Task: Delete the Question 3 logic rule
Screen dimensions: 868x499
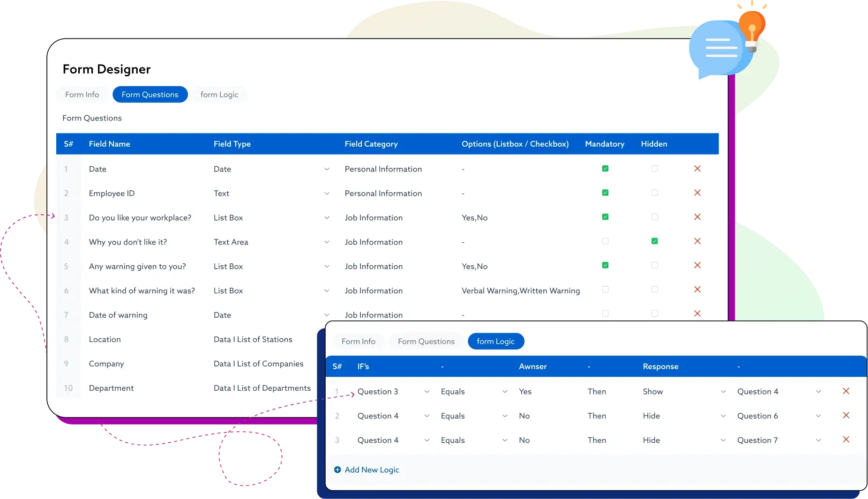Action: point(846,391)
